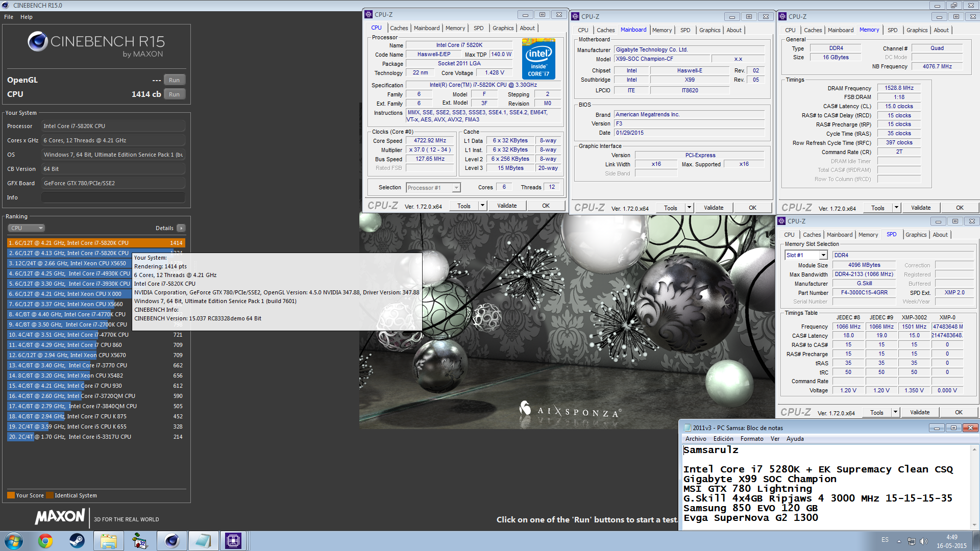This screenshot has height=551, width=980.
Task: Click the model field X99-SOC Champion-CF
Action: [x=661, y=59]
